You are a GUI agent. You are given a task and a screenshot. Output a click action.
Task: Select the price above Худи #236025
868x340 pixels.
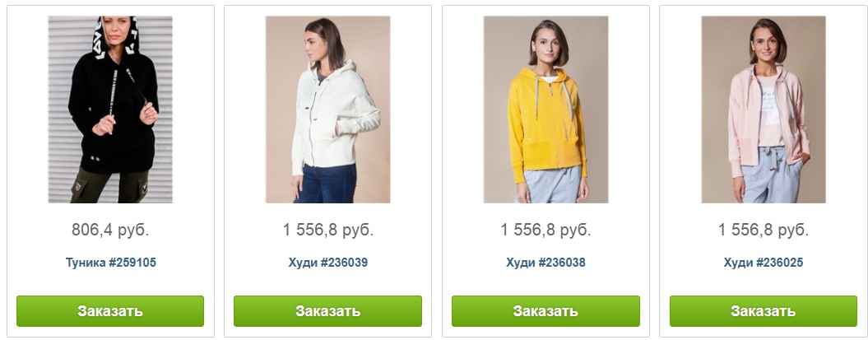click(764, 230)
